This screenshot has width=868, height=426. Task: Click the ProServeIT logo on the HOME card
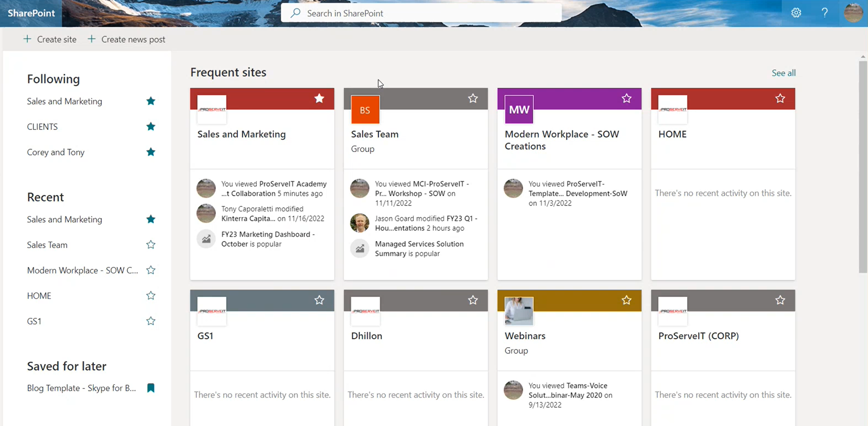click(x=673, y=110)
